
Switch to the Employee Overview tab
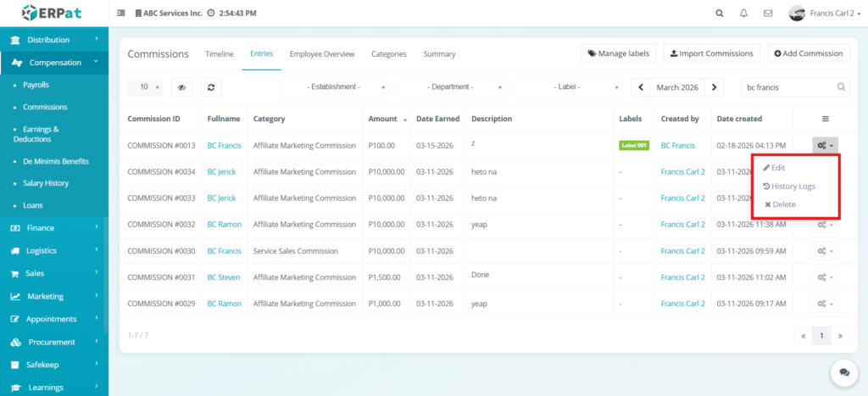pyautogui.click(x=321, y=54)
